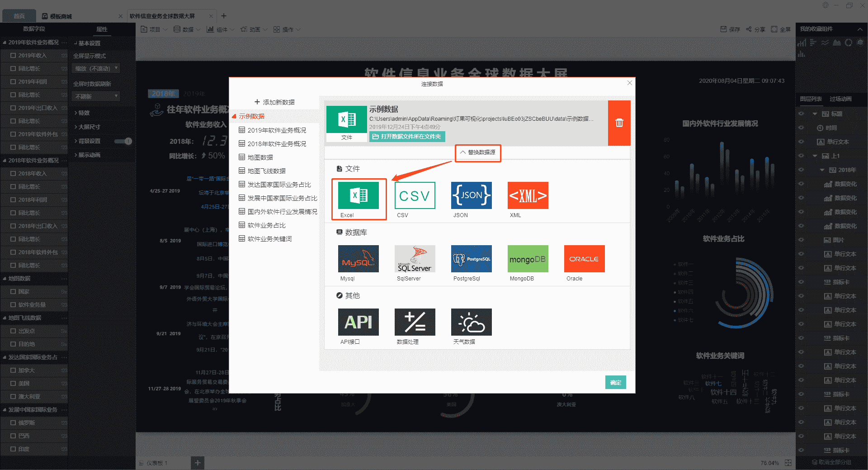
Task: Add the column chart in favorites' second row
Action: pyautogui.click(x=802, y=54)
